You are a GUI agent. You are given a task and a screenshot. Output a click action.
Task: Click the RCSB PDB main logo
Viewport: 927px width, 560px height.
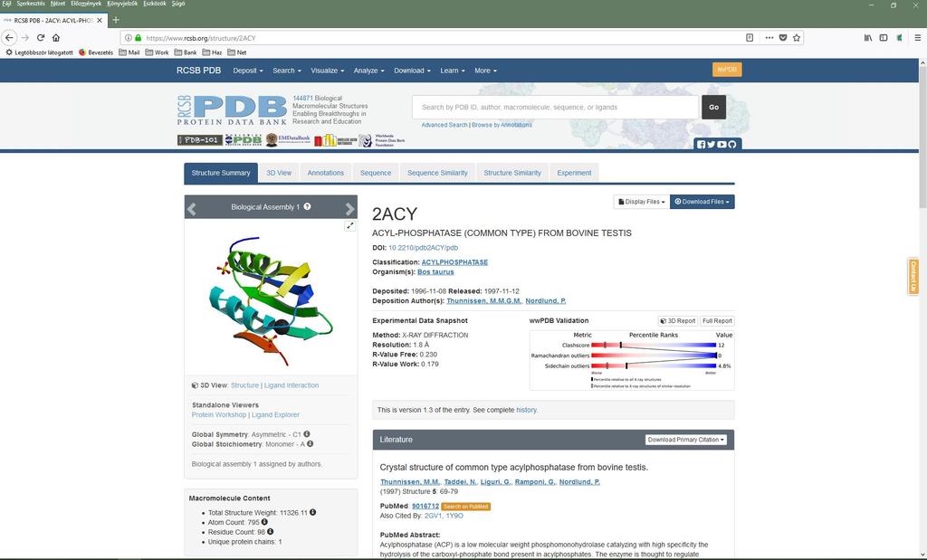pos(232,109)
